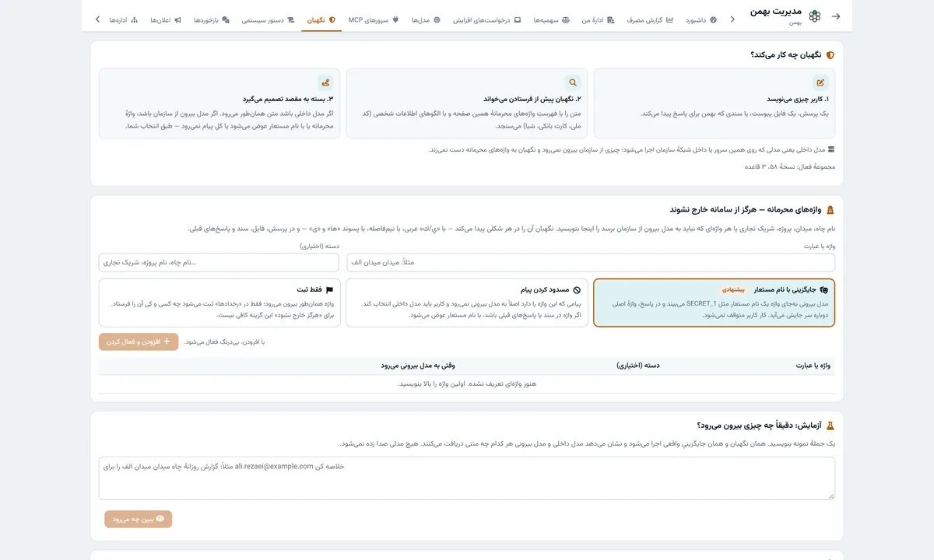Focus the واژه یا عبارت input field
The width and height of the screenshot is (934, 560).
coord(591,262)
